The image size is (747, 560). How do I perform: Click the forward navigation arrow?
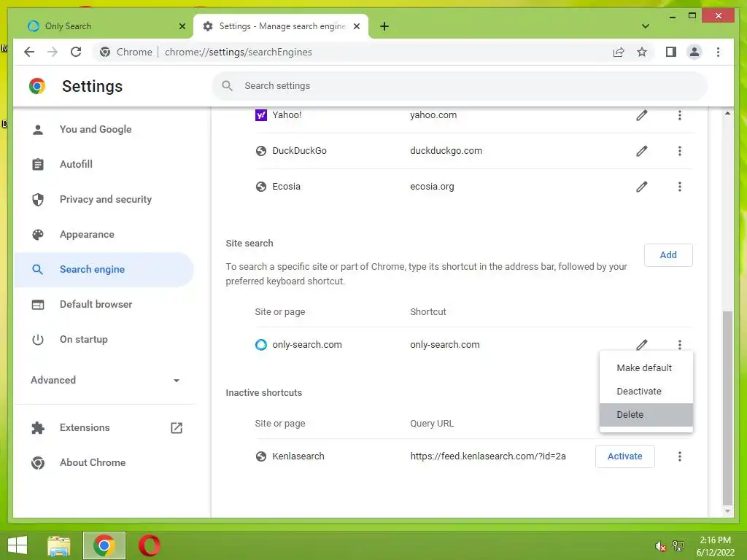coord(53,52)
